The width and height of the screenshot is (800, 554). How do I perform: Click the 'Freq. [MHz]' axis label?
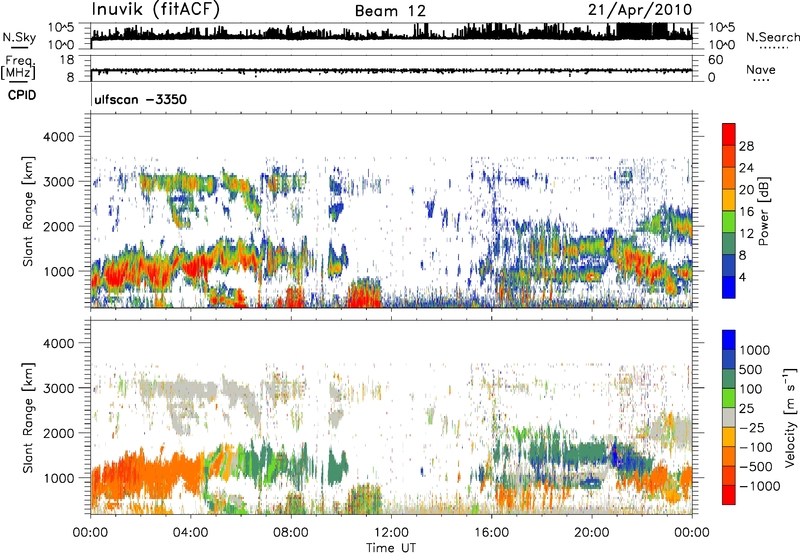click(x=18, y=67)
